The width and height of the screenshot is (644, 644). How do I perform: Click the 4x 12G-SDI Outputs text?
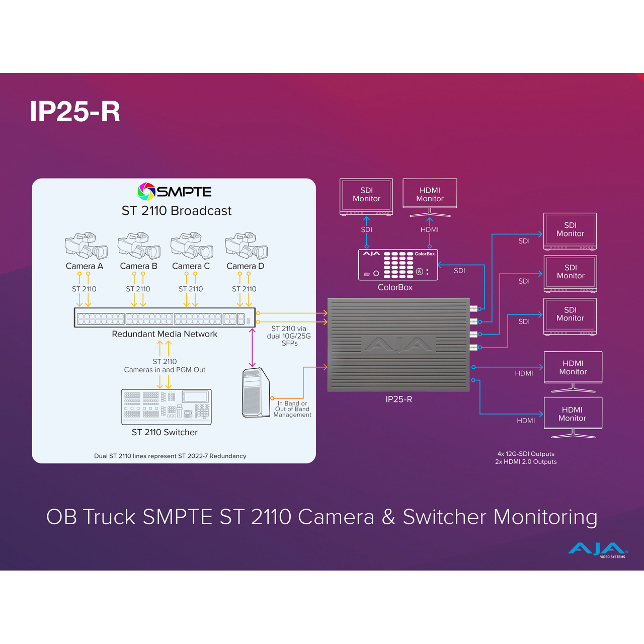526,454
